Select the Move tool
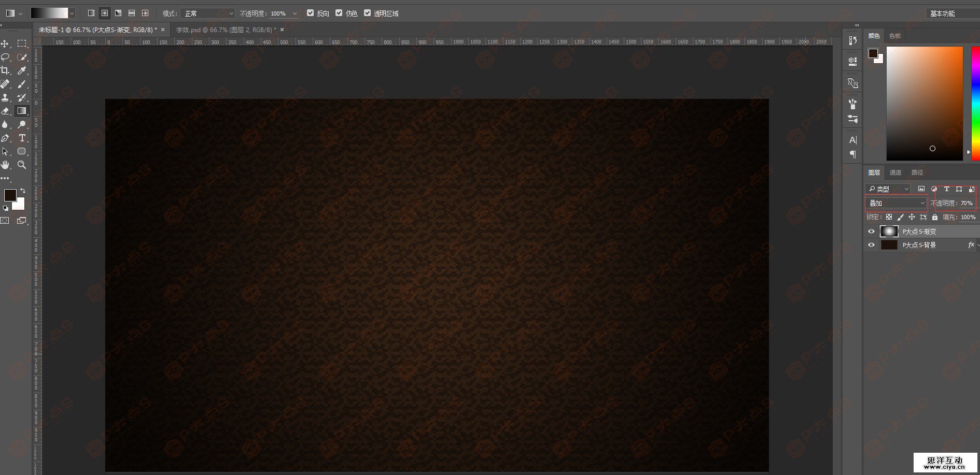The image size is (980, 475). (x=5, y=44)
